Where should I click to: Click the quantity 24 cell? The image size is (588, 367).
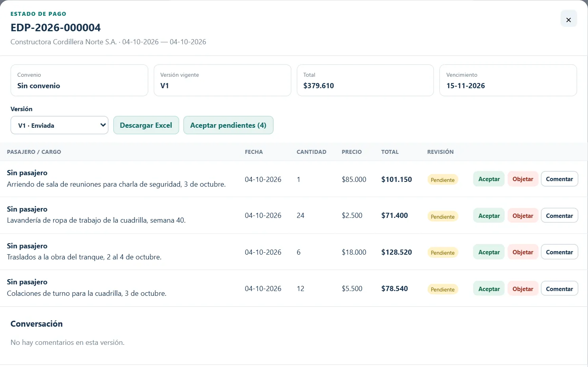coord(301,216)
